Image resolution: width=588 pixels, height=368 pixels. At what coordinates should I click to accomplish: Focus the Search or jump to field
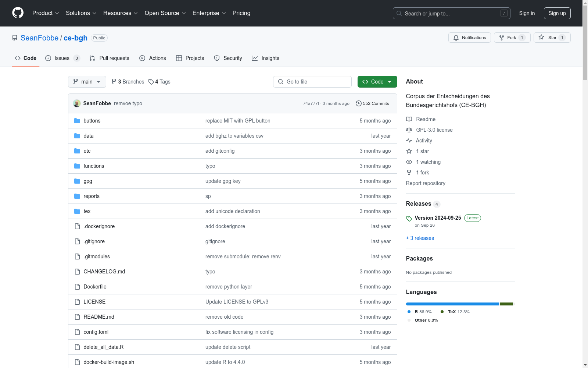(452, 13)
